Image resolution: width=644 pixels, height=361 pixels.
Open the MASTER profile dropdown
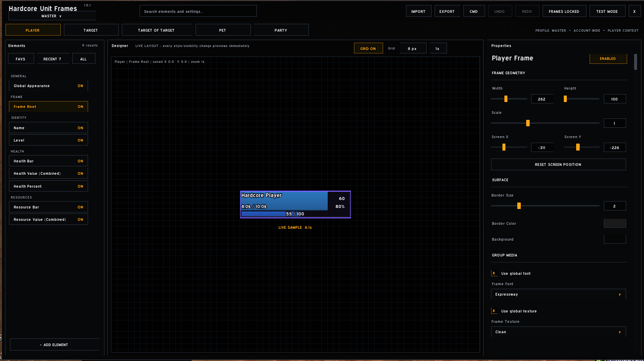click(52, 16)
